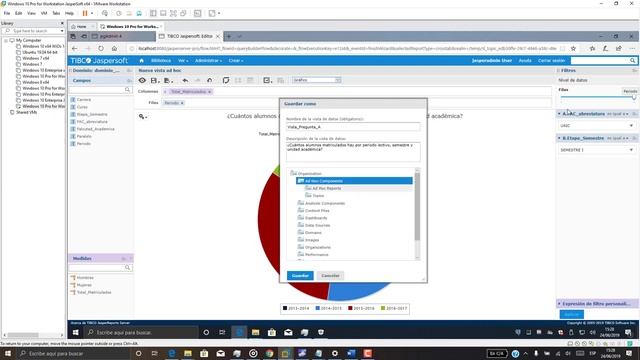The image size is (640, 360).
Task: Select the Carrera field
Action: click(84, 100)
